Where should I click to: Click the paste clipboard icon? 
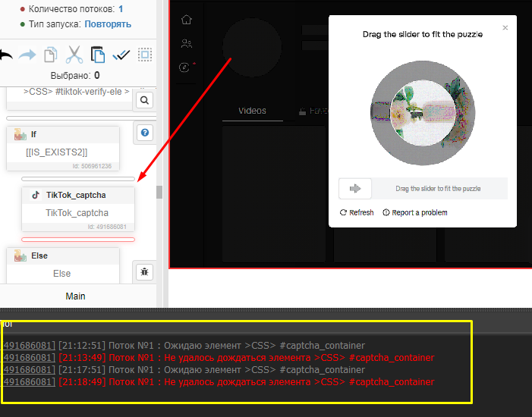(x=97, y=55)
